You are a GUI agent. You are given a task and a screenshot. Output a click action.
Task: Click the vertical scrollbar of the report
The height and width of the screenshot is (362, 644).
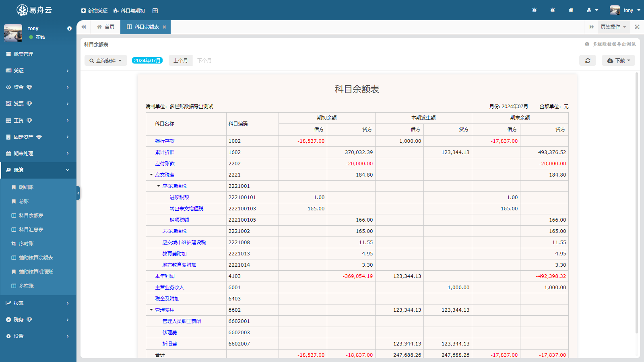[x=636, y=201]
